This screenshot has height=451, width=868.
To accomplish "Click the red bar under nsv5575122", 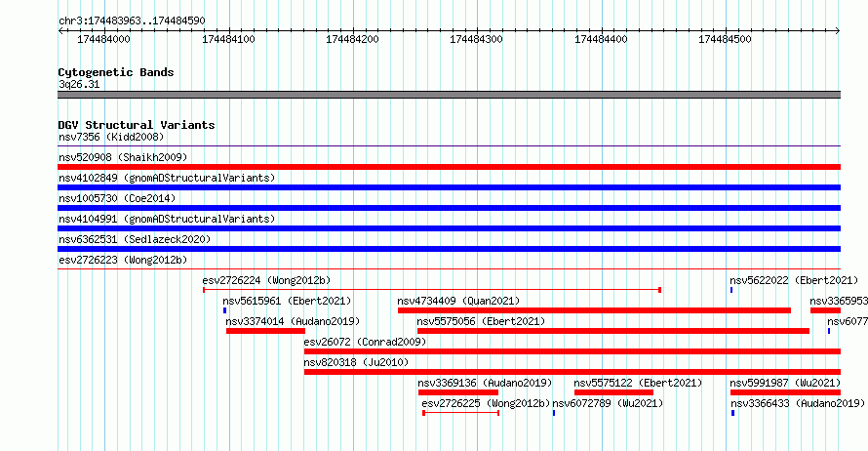I will [x=613, y=392].
